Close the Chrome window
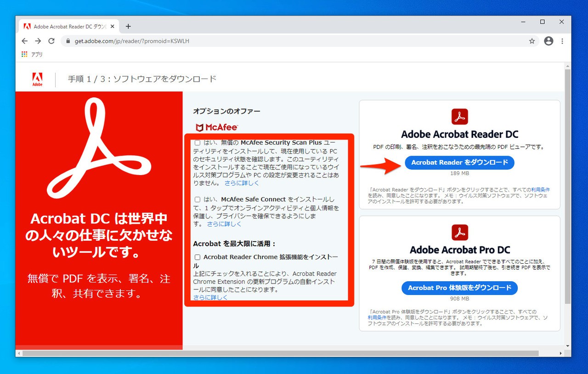This screenshot has width=588, height=374. click(561, 22)
